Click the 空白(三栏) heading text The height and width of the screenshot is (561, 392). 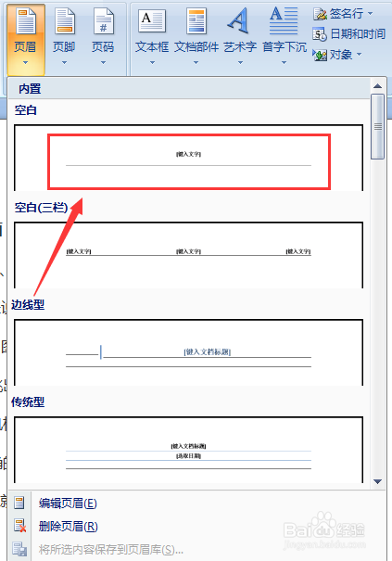41,207
